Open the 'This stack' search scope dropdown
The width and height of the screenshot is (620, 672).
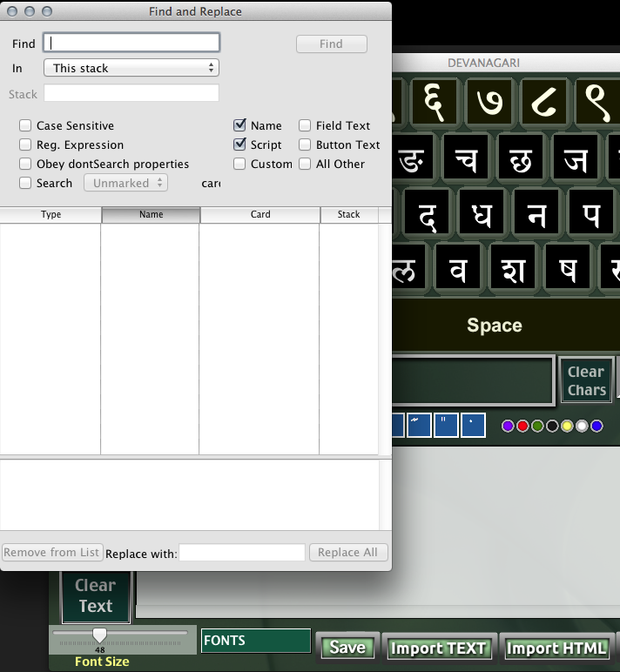[x=131, y=68]
